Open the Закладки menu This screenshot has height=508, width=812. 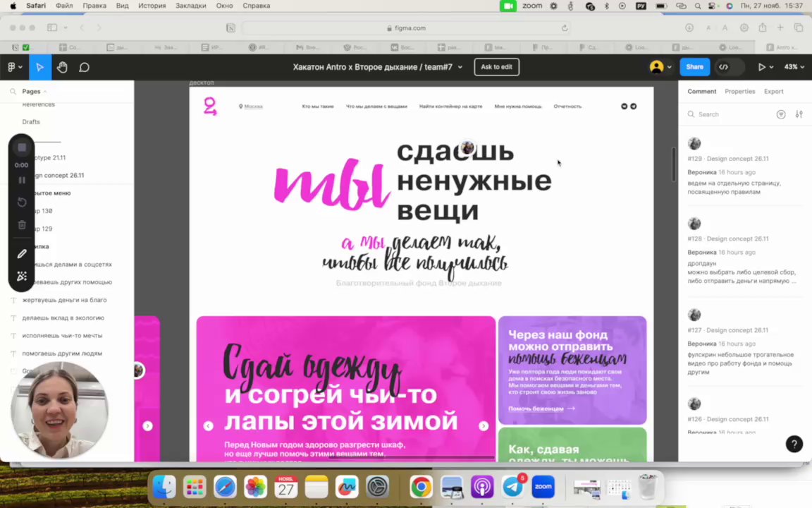[x=190, y=6]
